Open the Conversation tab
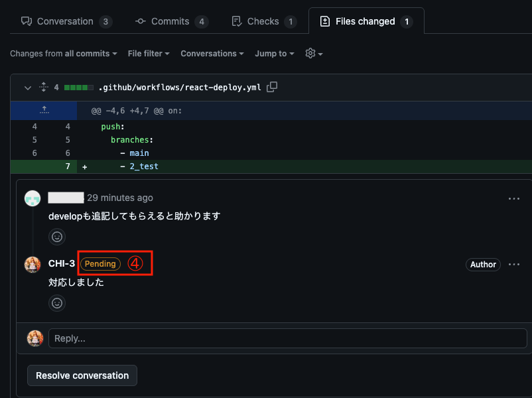This screenshot has height=398, width=532. (x=67, y=21)
